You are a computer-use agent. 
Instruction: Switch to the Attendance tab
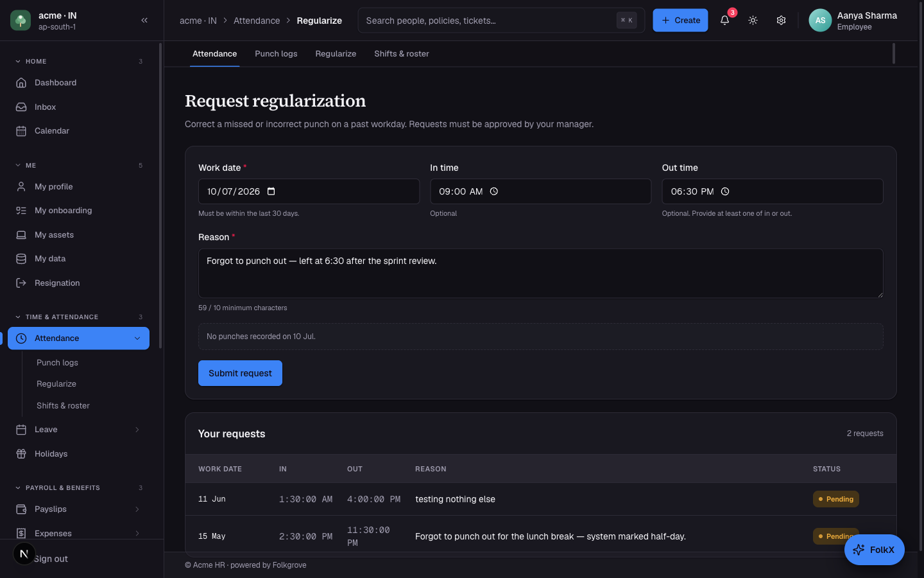[215, 54]
